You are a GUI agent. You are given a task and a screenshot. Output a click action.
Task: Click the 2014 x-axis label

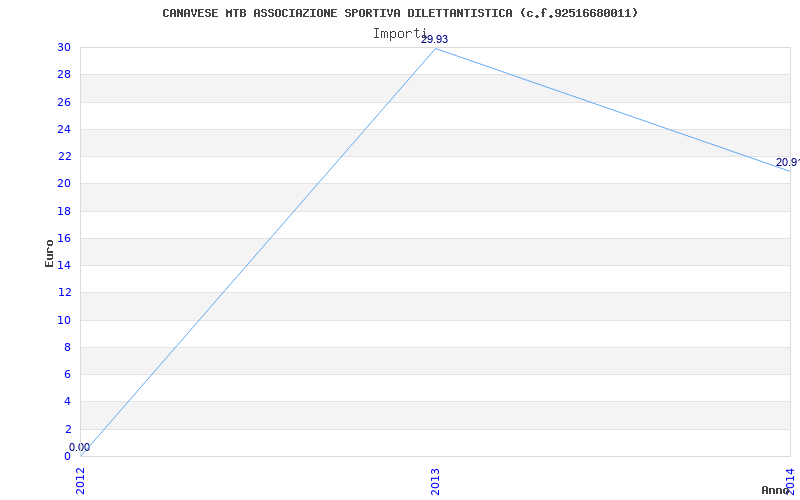point(790,480)
